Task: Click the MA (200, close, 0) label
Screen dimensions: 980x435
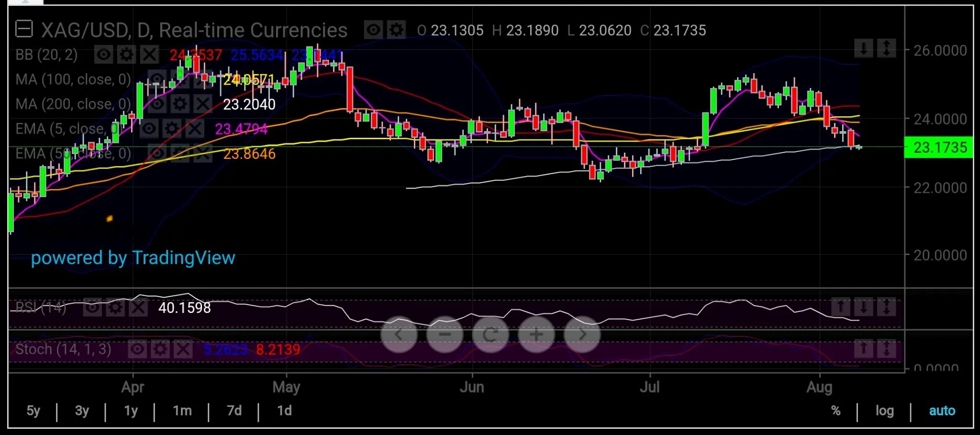Action: coord(73,104)
